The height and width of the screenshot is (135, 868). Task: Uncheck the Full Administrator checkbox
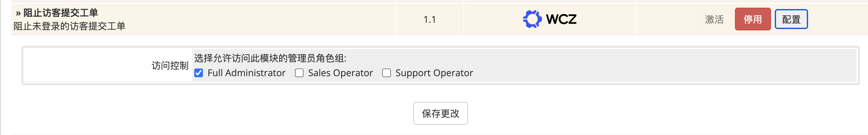199,73
